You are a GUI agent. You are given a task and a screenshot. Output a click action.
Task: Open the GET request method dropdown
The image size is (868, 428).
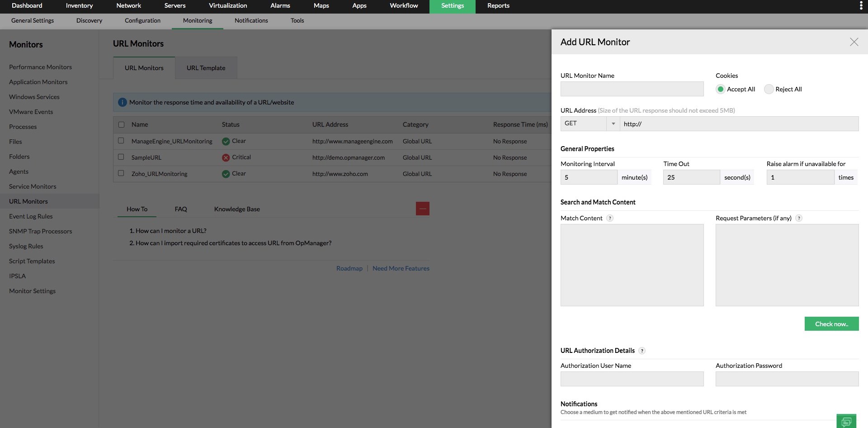pyautogui.click(x=613, y=124)
